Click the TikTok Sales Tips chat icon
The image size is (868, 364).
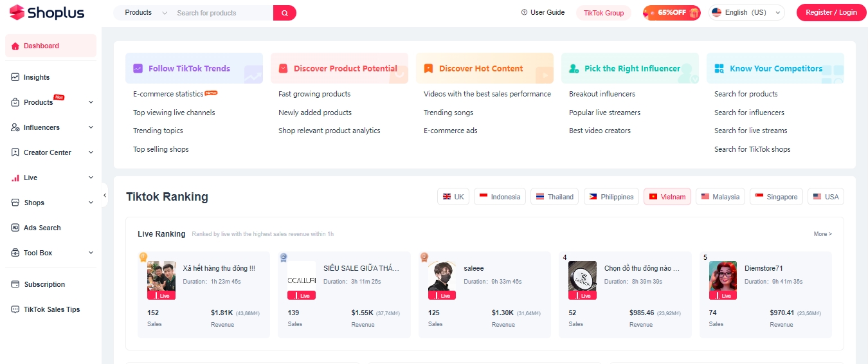[15, 309]
